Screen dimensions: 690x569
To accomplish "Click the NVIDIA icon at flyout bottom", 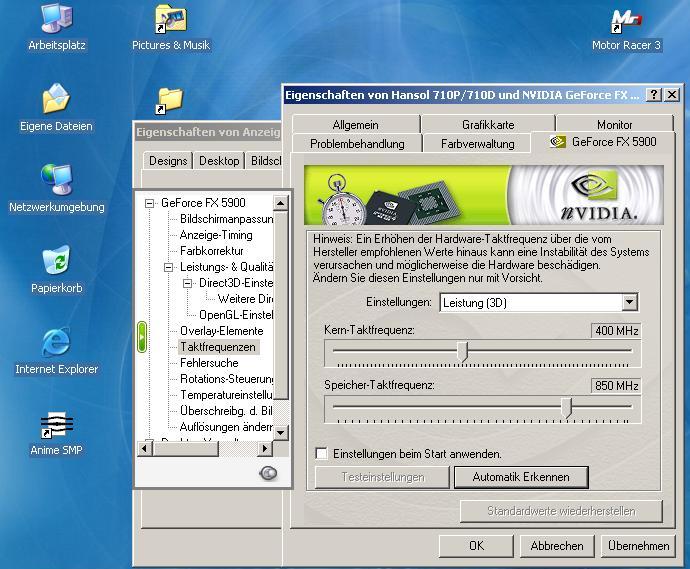I will (x=268, y=473).
